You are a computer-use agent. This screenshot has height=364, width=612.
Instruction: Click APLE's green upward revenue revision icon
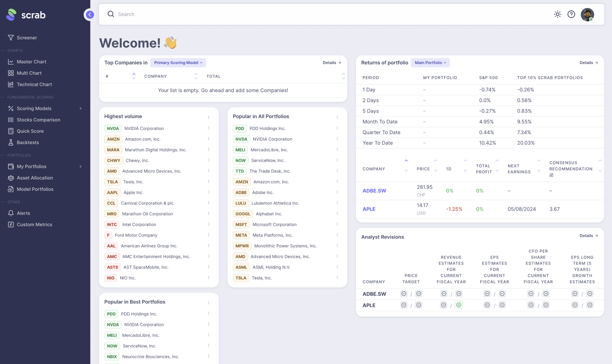(459, 305)
